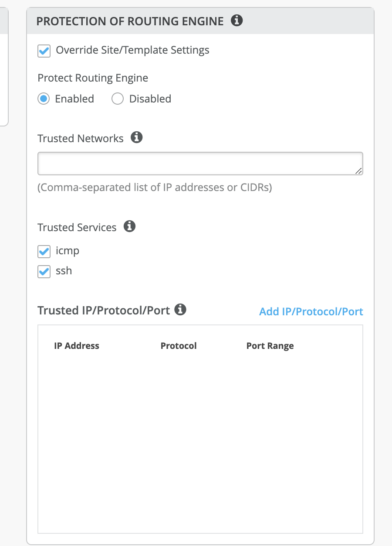
Task: Click the Protection of Routing Engine panel title
Action: [130, 21]
